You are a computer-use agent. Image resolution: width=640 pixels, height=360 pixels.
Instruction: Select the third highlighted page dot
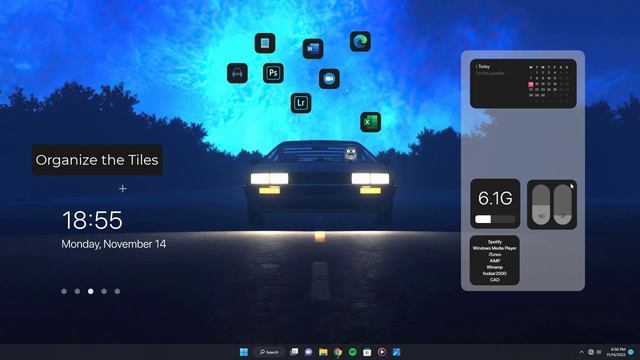click(91, 291)
